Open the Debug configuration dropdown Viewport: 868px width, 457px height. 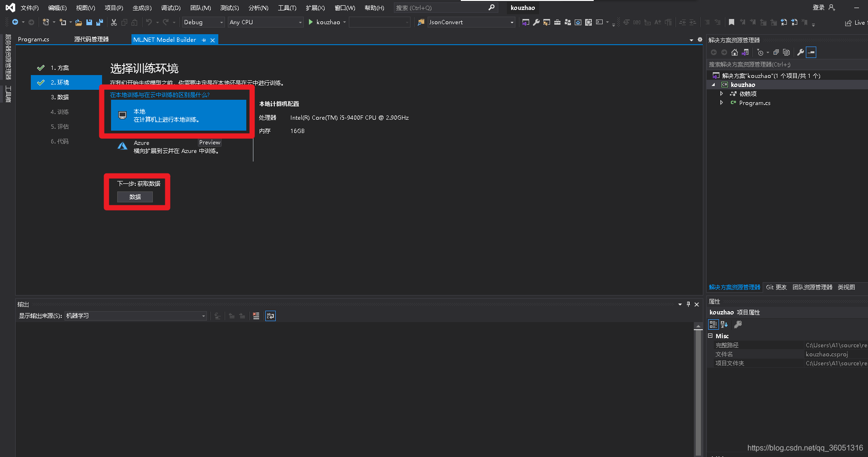coord(204,22)
